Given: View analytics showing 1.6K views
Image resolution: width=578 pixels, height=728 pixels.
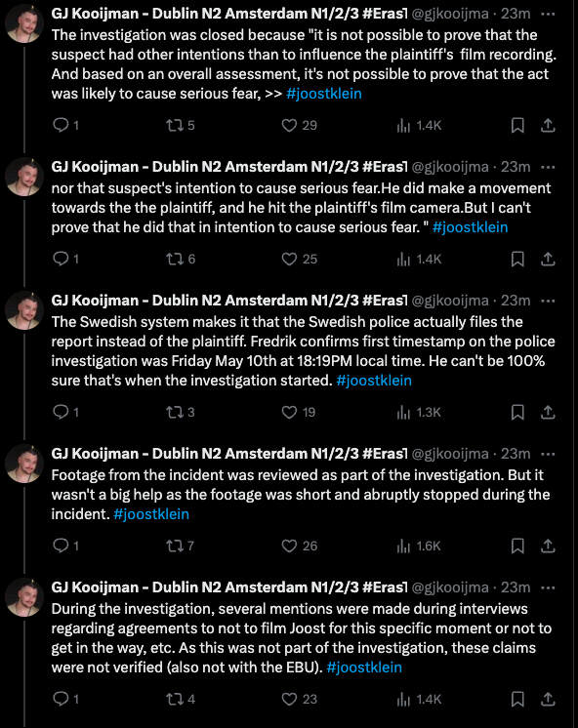Looking at the screenshot, I should click(x=419, y=546).
